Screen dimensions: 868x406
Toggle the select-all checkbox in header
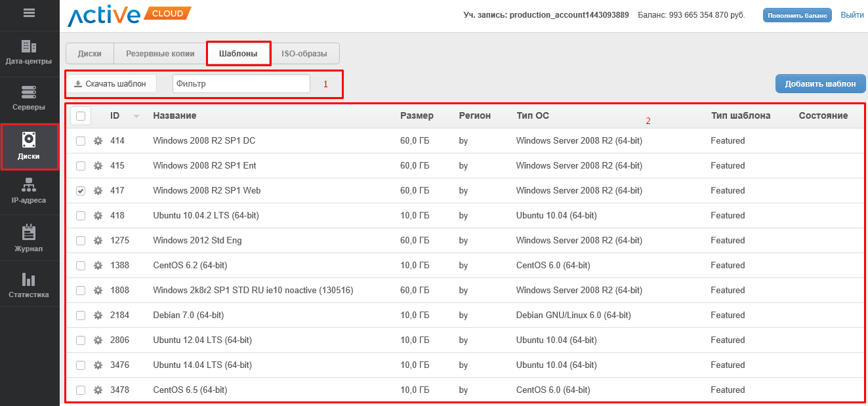(x=81, y=116)
